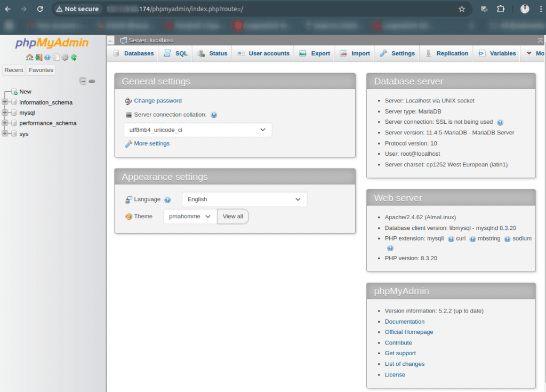This screenshot has width=546, height=392.
Task: Click the phpMyAdmin logo
Action: click(x=52, y=43)
